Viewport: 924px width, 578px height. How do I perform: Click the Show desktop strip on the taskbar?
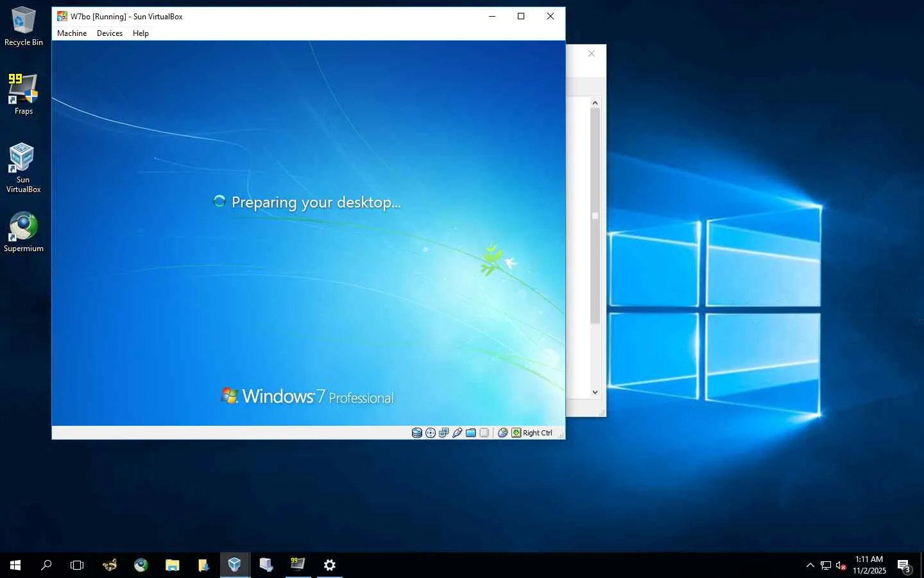coord(922,565)
